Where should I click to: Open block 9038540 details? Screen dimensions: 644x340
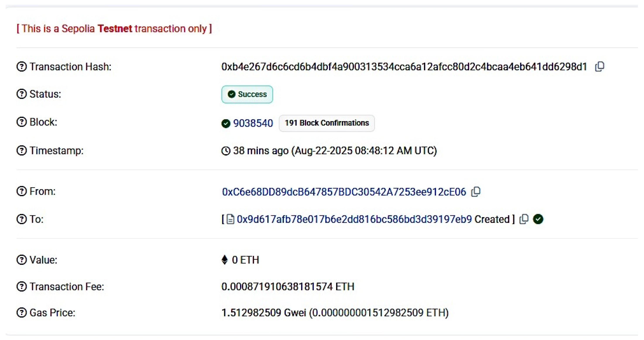pos(253,123)
